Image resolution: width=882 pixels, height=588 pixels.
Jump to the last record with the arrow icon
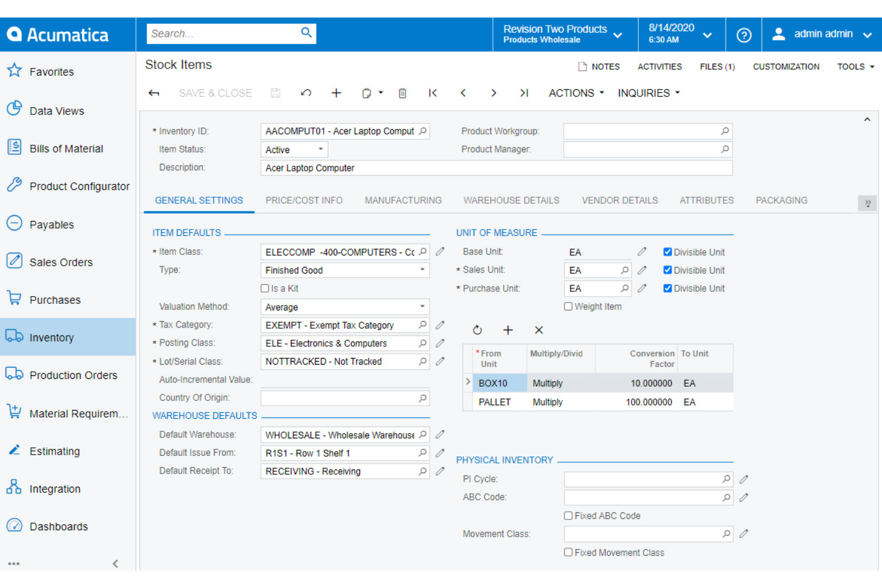[524, 93]
